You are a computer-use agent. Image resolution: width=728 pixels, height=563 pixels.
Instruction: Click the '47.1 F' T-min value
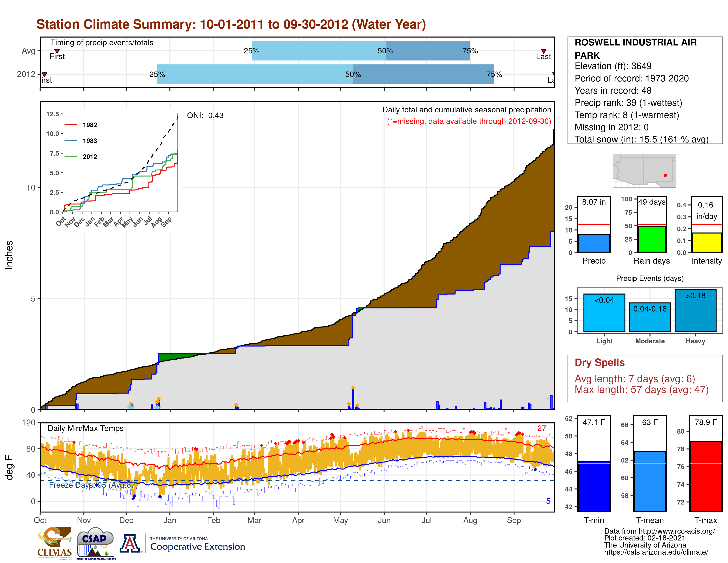coord(594,422)
